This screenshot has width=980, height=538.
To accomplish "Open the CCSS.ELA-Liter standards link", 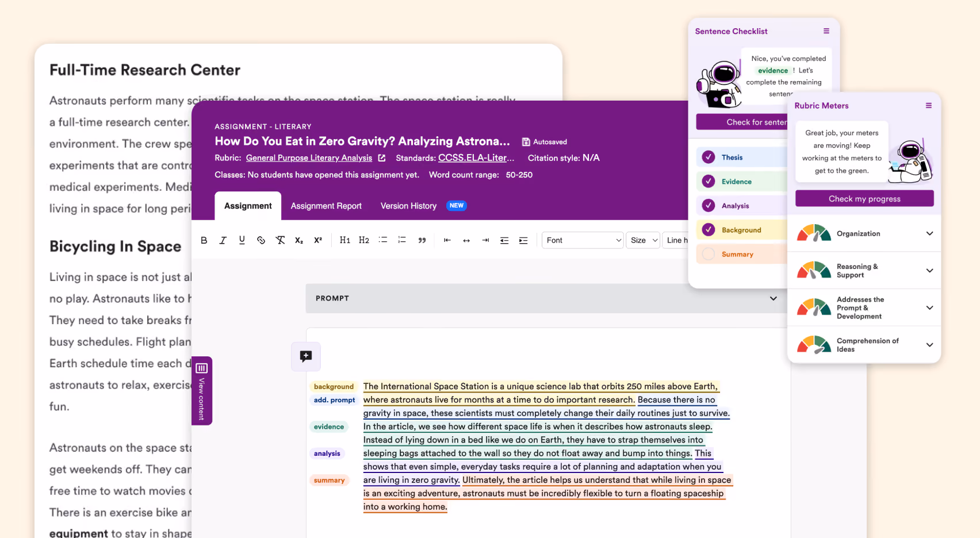I will pyautogui.click(x=476, y=157).
